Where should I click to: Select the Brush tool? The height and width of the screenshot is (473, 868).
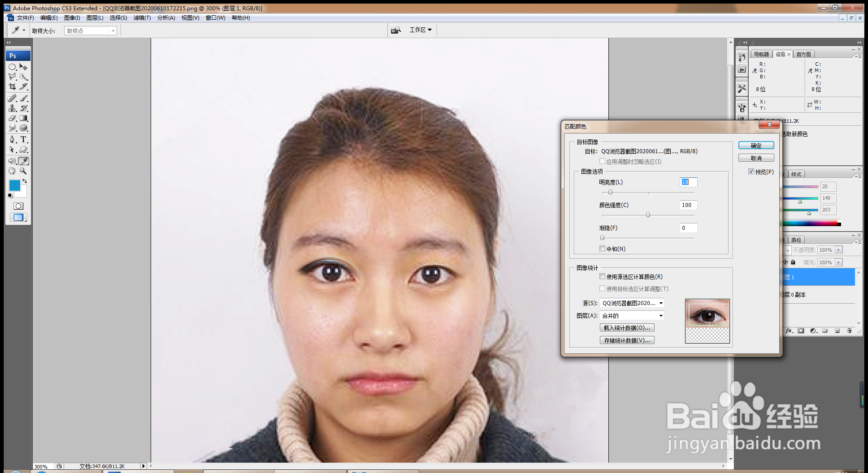point(24,98)
